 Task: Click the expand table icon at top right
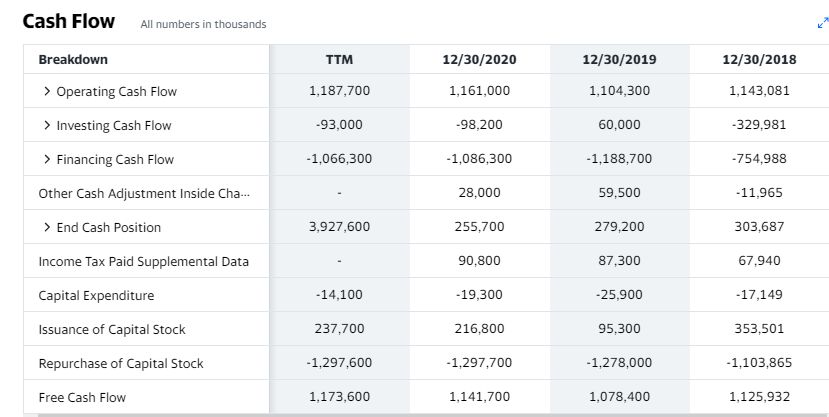(823, 23)
